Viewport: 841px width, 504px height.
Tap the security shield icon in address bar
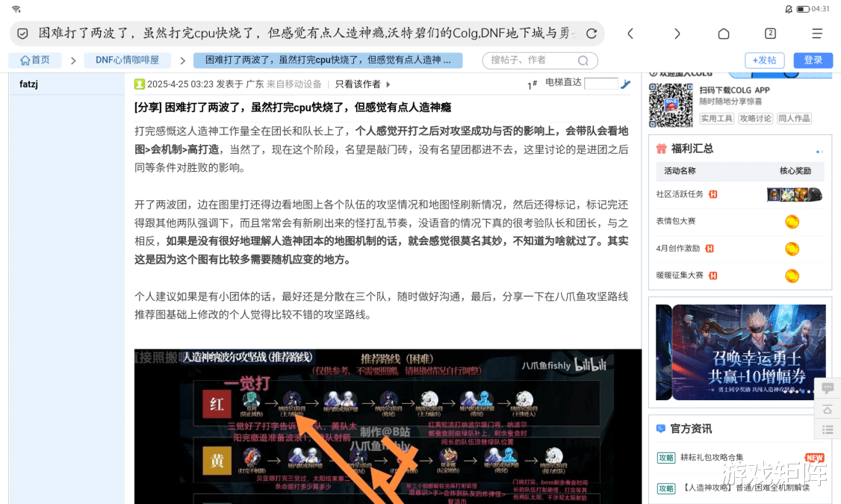(22, 34)
